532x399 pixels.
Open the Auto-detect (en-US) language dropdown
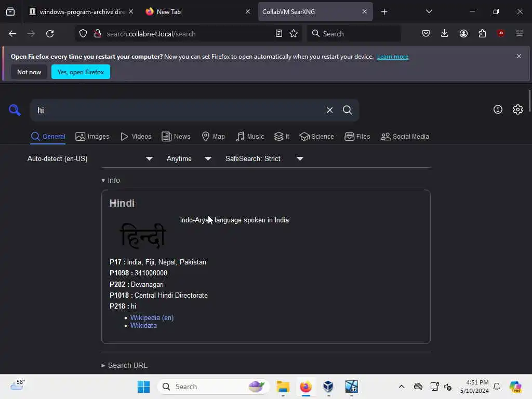pos(90,158)
